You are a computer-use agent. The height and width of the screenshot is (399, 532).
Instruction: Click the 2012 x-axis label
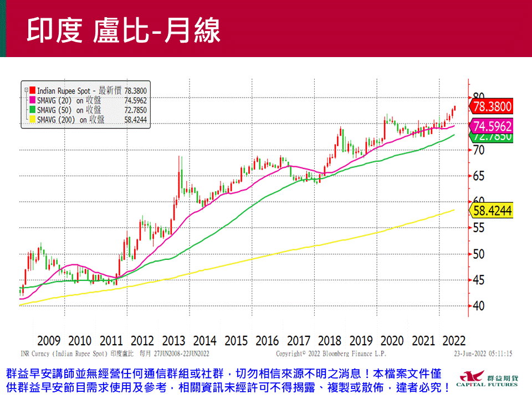[x=142, y=341]
